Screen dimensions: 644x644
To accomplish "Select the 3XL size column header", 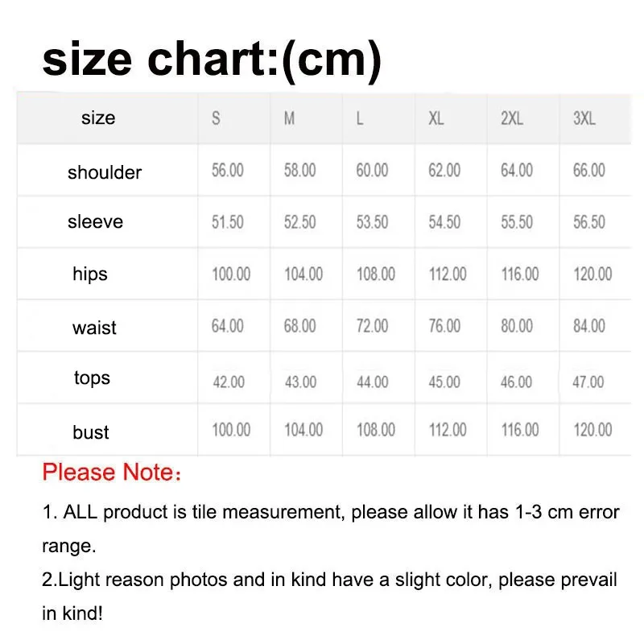I will tap(584, 118).
